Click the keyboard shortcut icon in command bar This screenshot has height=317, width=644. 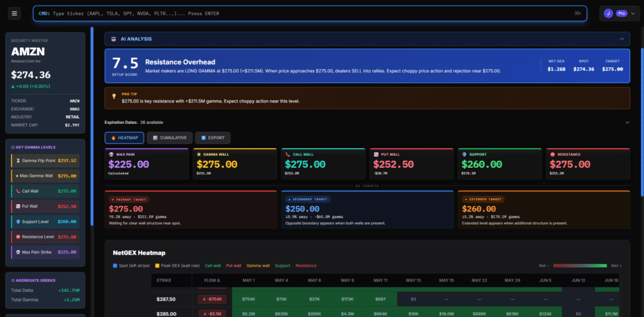578,14
